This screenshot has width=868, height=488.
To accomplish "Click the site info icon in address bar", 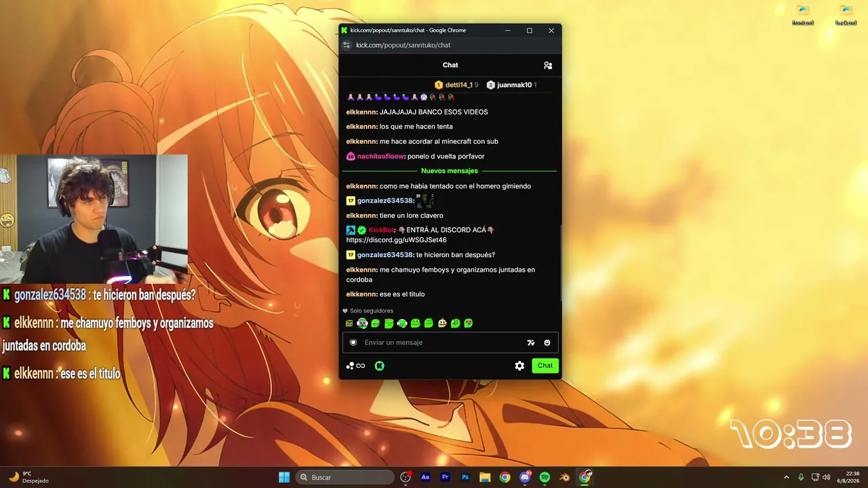I will point(347,45).
